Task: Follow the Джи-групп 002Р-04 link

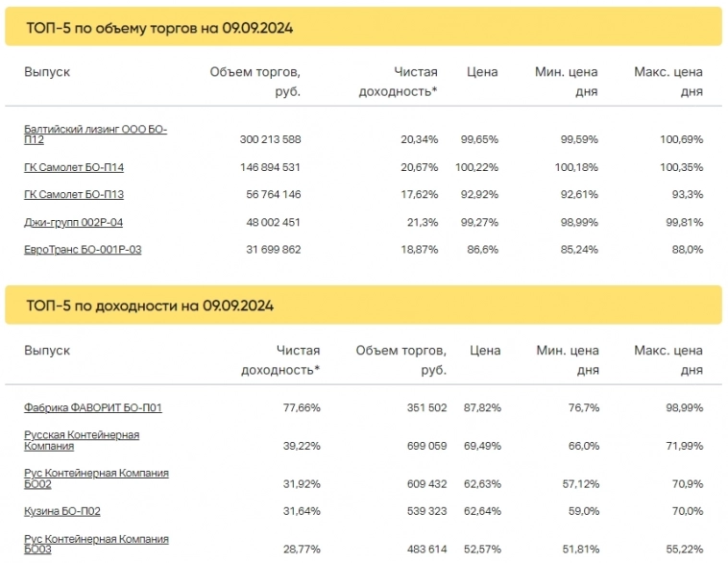Action: (73, 222)
